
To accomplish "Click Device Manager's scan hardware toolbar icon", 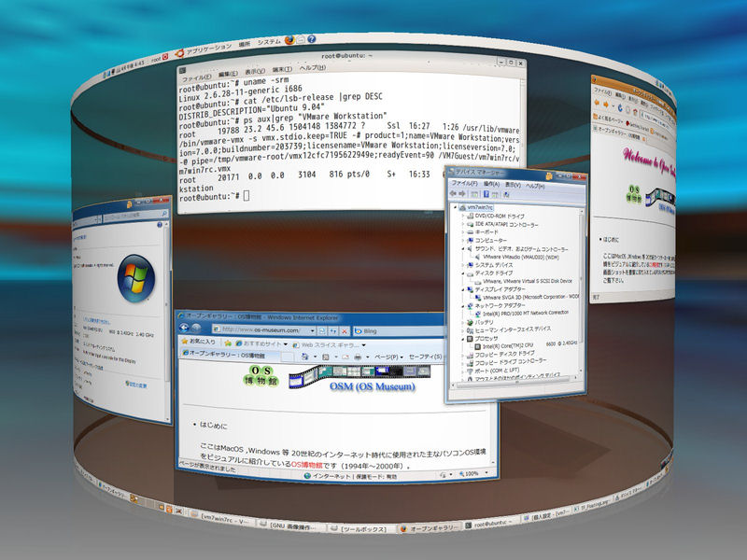I will point(506,195).
